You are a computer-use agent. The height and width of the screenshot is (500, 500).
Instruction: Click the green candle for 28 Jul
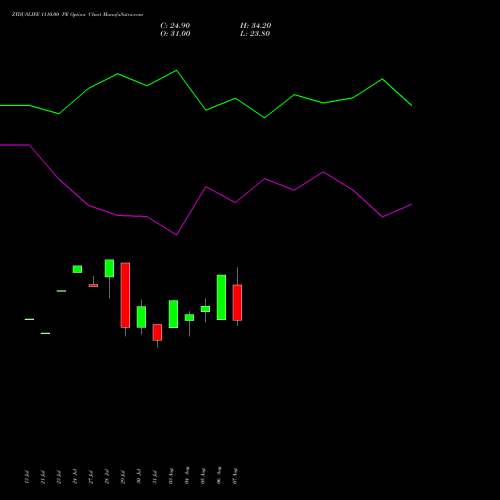point(109,268)
